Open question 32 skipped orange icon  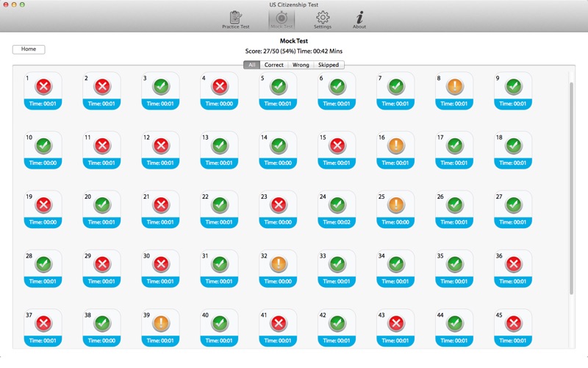tap(279, 264)
